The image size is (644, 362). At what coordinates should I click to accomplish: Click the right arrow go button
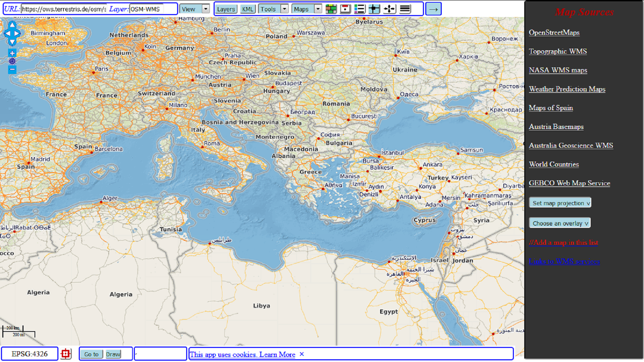pyautogui.click(x=433, y=9)
